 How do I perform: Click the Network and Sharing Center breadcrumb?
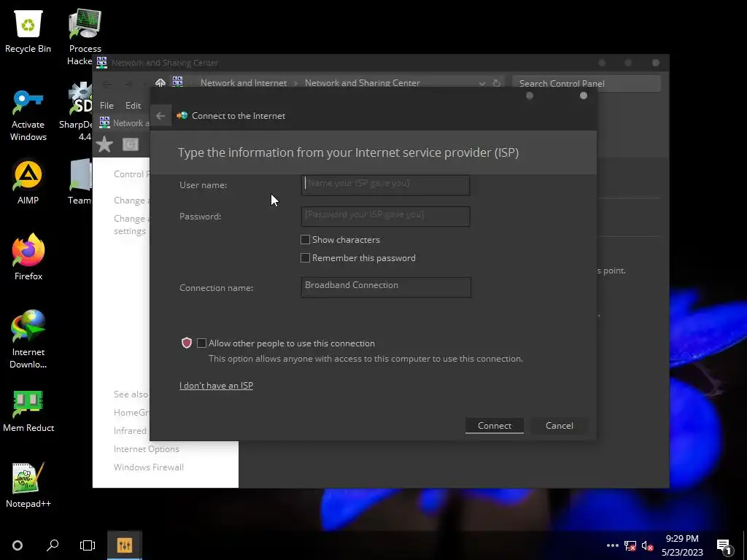point(362,83)
